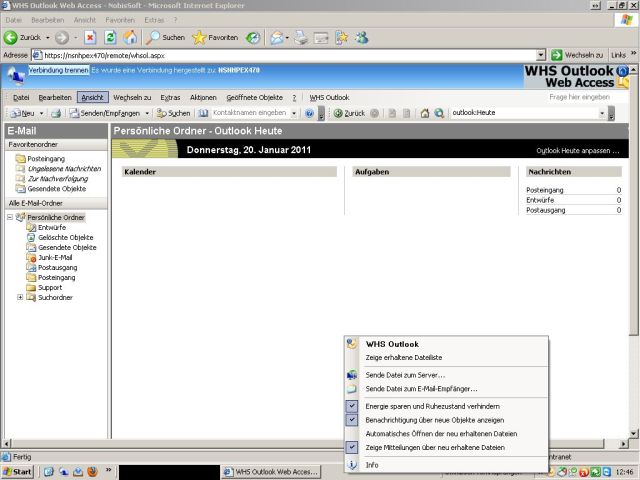The image size is (640, 480).
Task: Click Outlook web toolbar search-web icon
Action: pos(439,113)
